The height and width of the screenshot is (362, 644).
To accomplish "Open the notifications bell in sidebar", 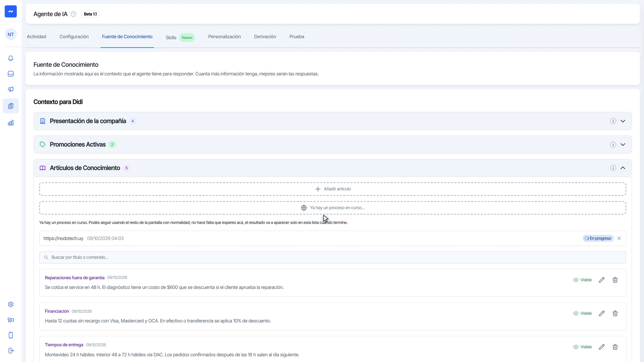I will tap(11, 58).
